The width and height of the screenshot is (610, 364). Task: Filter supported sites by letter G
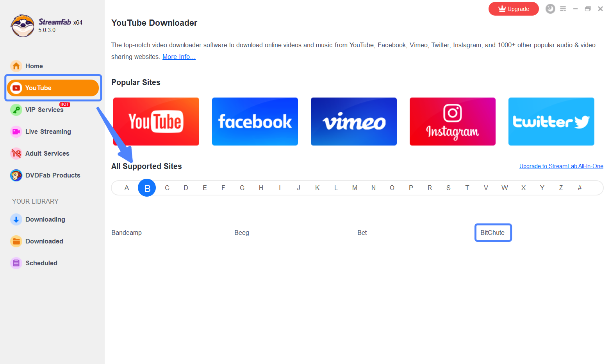pyautogui.click(x=242, y=188)
